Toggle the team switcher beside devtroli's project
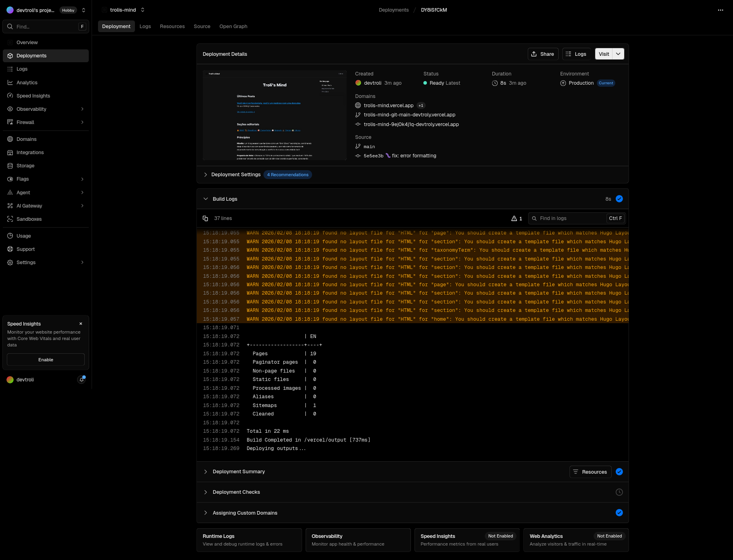The width and height of the screenshot is (733, 560). tap(83, 10)
